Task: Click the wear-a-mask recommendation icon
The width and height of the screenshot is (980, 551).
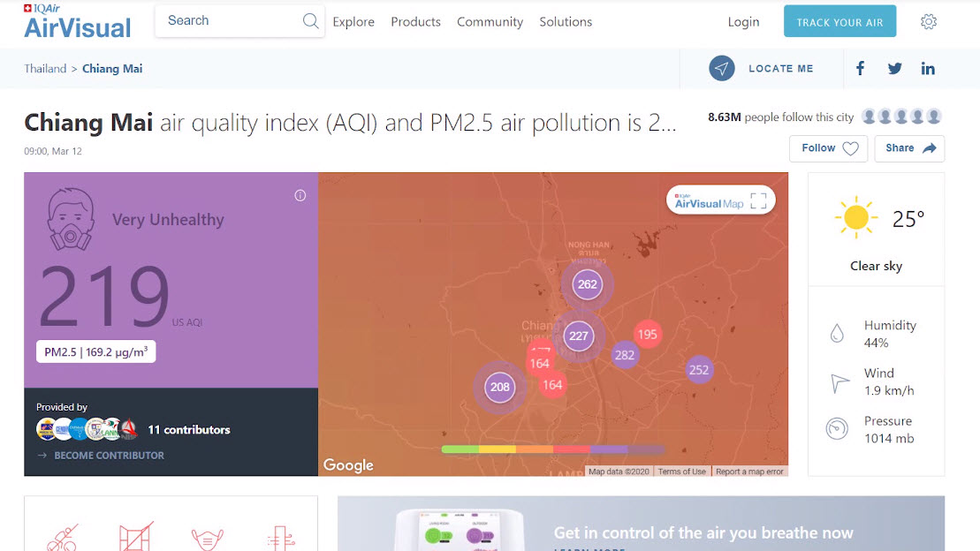Action: tap(208, 538)
